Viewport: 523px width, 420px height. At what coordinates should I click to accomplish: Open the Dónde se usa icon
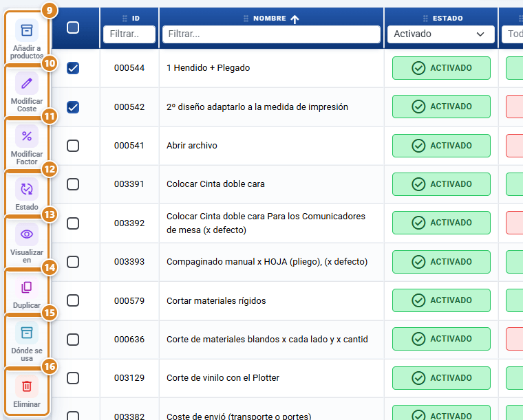pyautogui.click(x=27, y=333)
